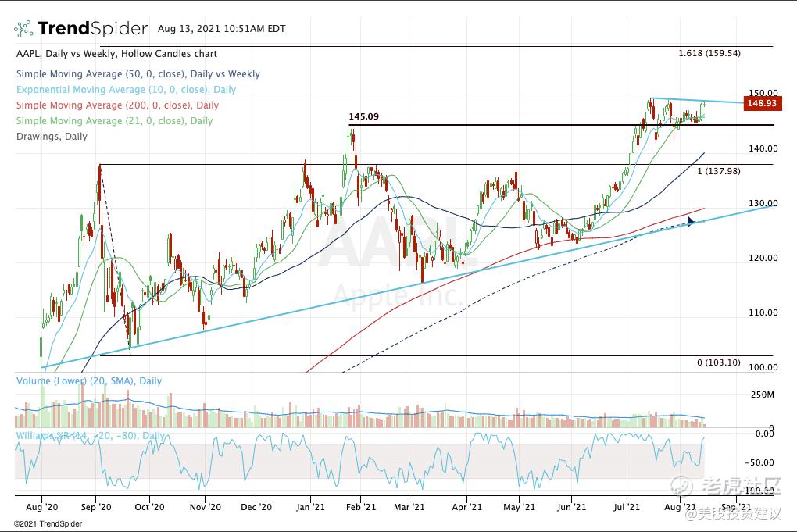Click the Nov '20 date axis label

pos(206,507)
